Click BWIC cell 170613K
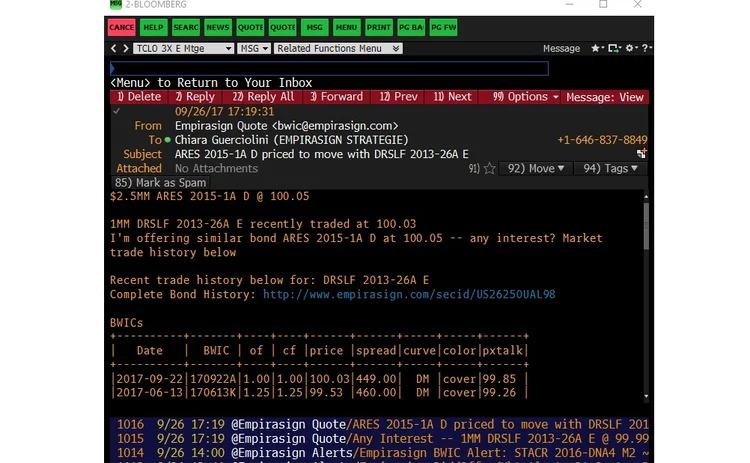Viewport: 750px width, 463px height. pyautogui.click(x=213, y=393)
